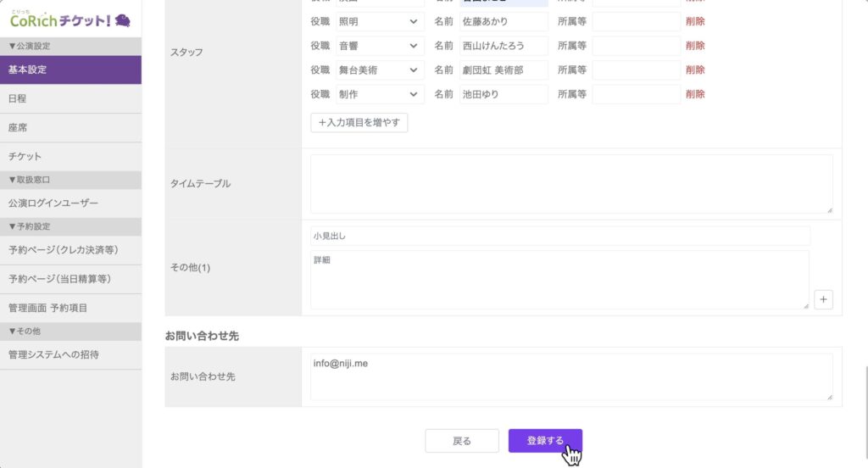Click the CoRich チケット! logo
This screenshot has height=468, width=868.
pyautogui.click(x=70, y=19)
